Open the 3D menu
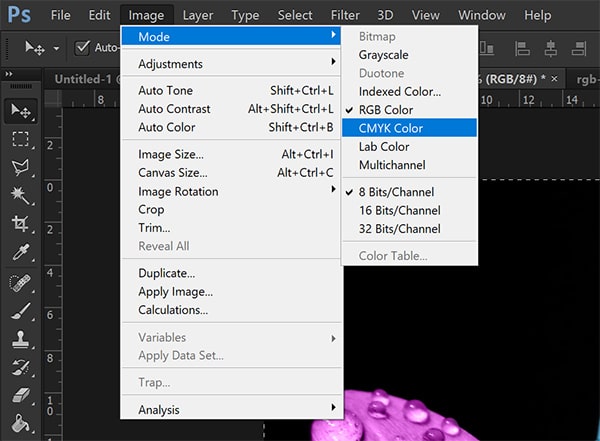This screenshot has width=600, height=441. (385, 15)
